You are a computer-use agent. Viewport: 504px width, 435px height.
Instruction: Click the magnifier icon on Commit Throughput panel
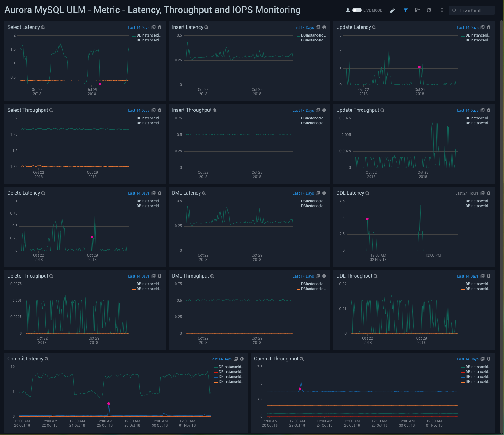[x=302, y=359]
